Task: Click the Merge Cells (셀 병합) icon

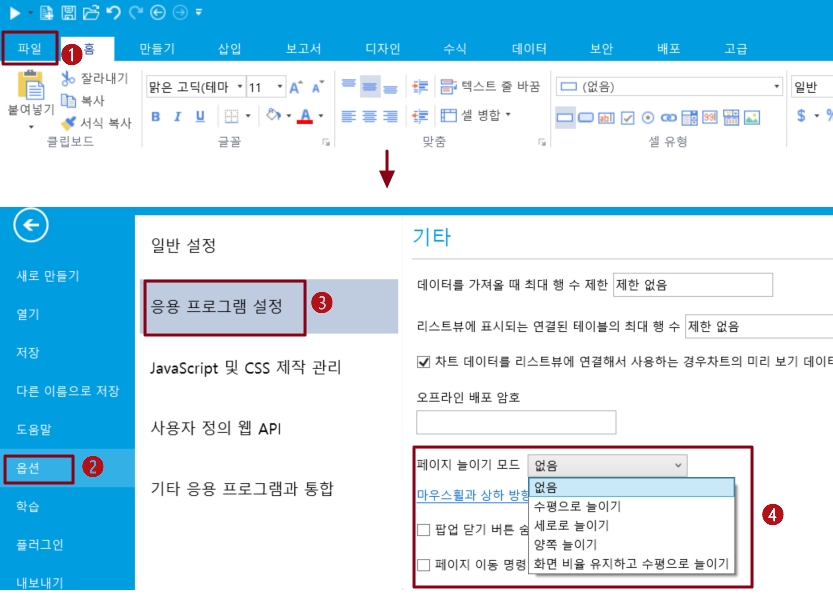Action: tap(449, 116)
